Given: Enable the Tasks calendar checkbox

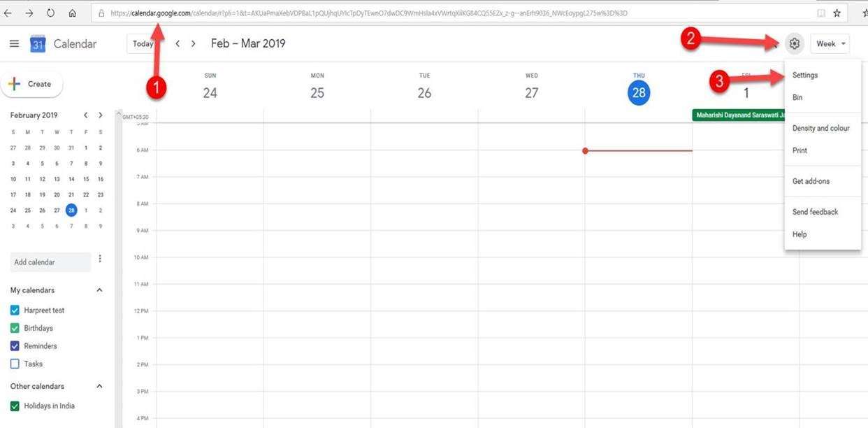Looking at the screenshot, I should coord(15,364).
